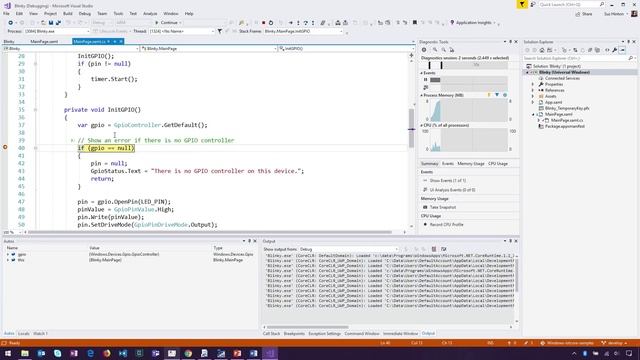Open Firefox from the taskbar

point(107,353)
